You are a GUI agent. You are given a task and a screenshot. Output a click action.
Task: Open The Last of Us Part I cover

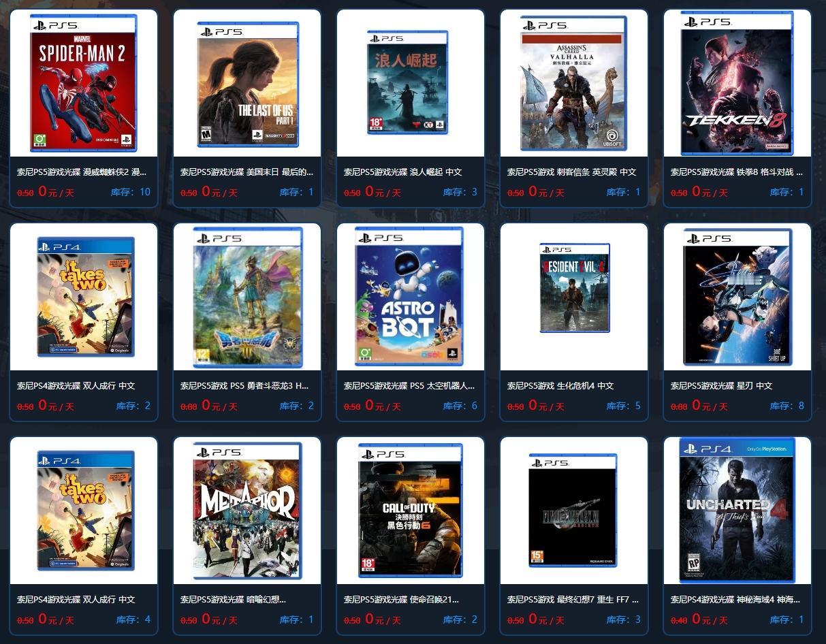(248, 83)
